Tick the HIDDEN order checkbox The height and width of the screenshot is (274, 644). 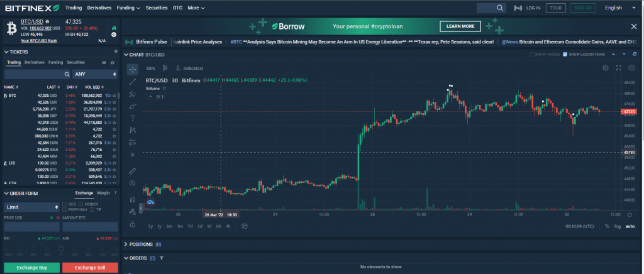81,204
